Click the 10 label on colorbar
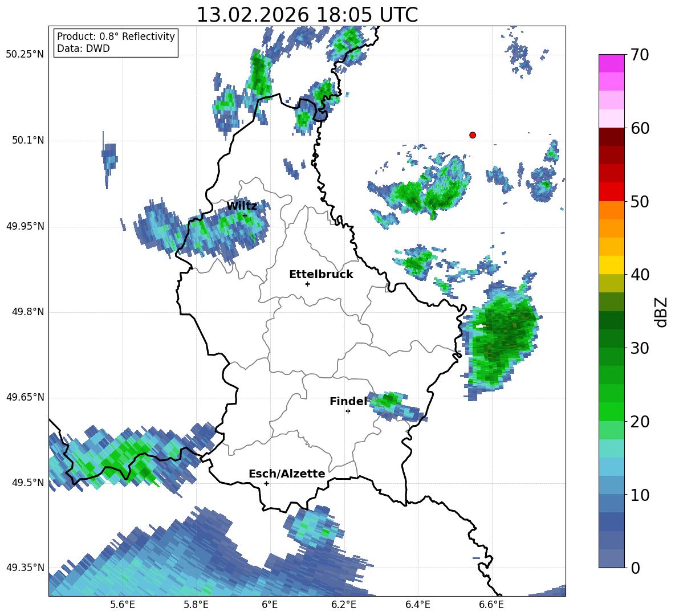This screenshot has width=675, height=616. click(x=640, y=495)
